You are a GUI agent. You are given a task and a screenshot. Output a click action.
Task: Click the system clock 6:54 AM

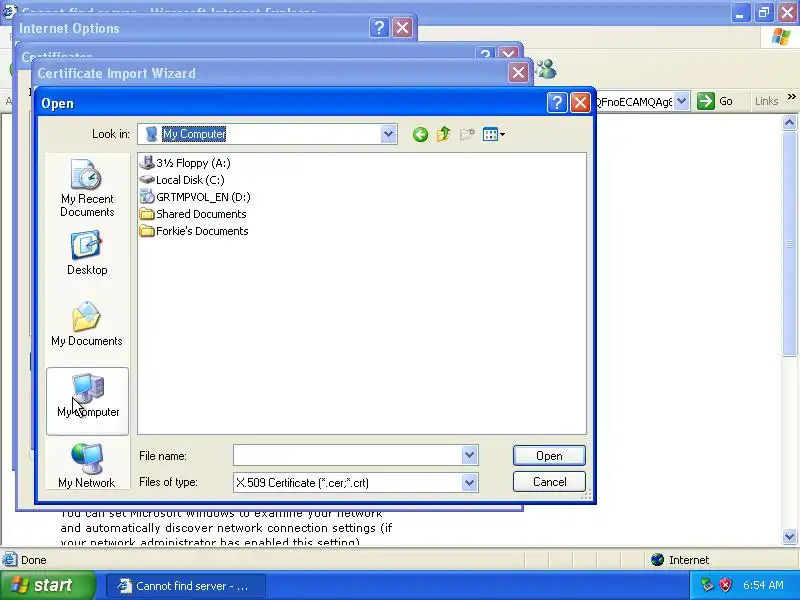(x=763, y=585)
